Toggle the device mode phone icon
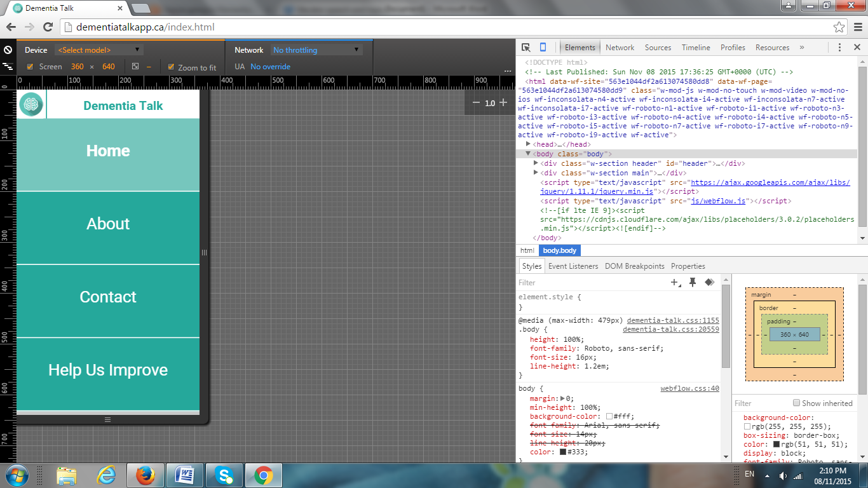The image size is (868, 488). pos(543,47)
